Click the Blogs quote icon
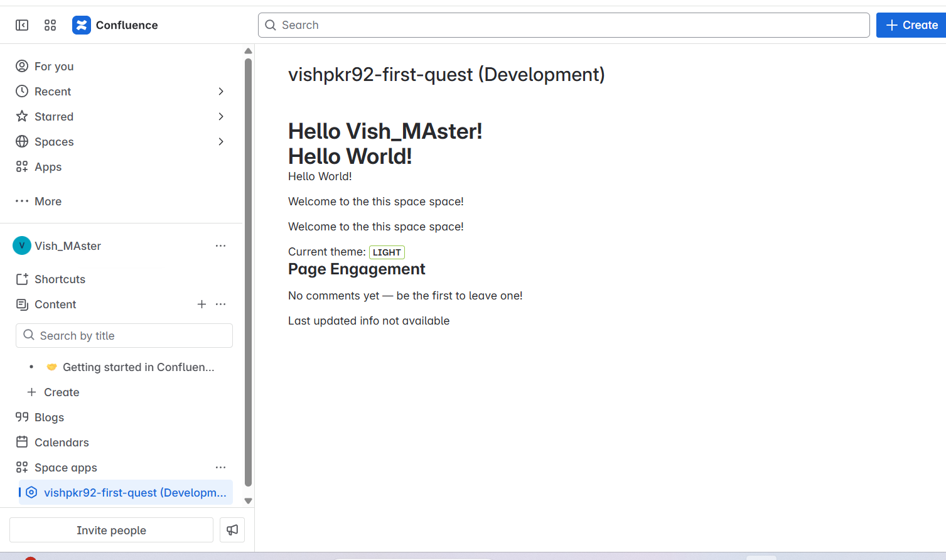The width and height of the screenshot is (946, 560). pos(22,417)
